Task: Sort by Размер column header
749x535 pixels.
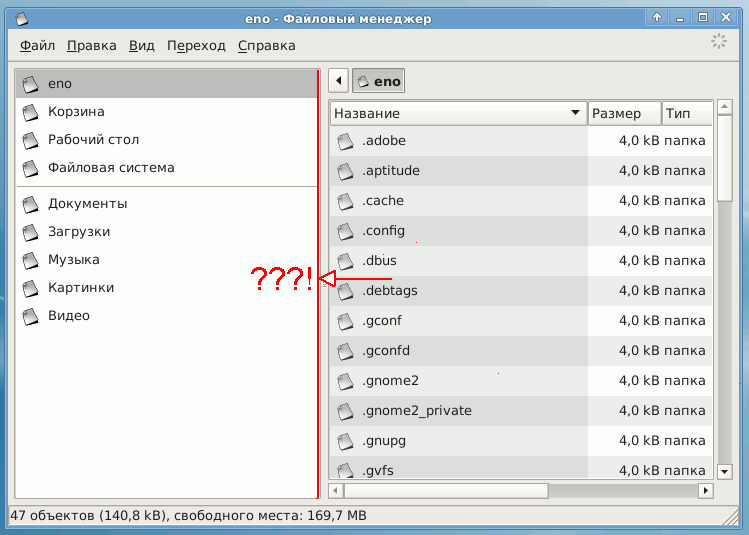Action: click(x=624, y=114)
